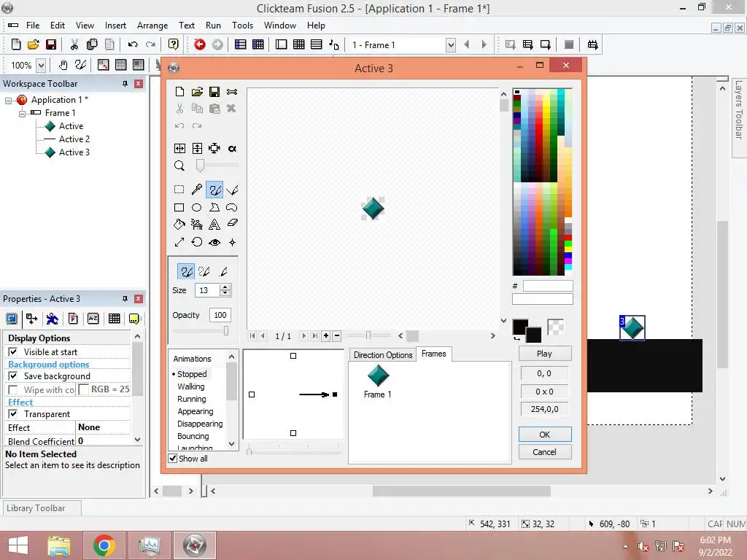Image resolution: width=747 pixels, height=560 pixels.
Task: Cancel the Active 3 editor dialog
Action: [x=544, y=452]
